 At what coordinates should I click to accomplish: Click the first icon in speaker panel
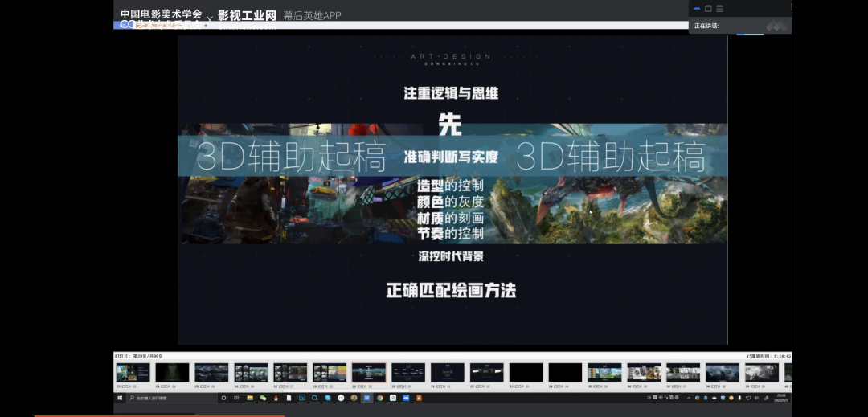point(697,8)
